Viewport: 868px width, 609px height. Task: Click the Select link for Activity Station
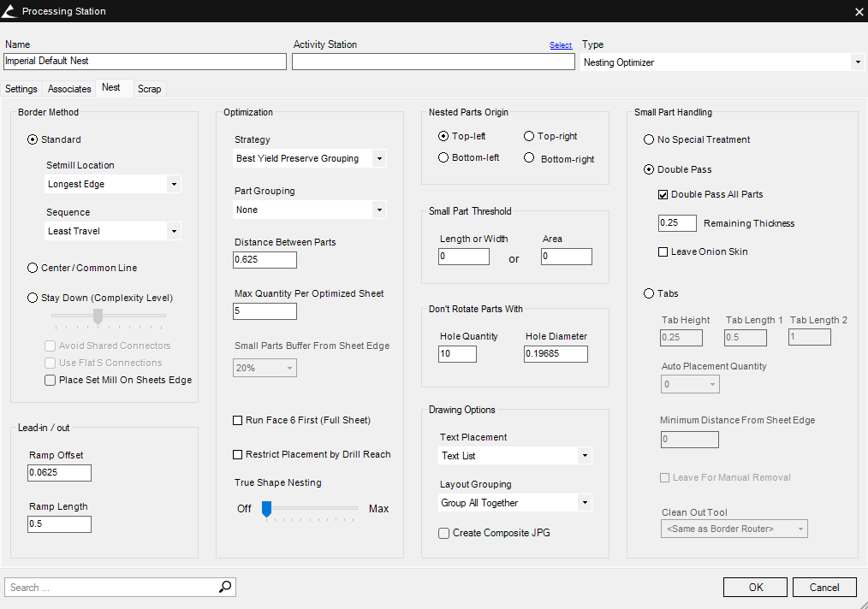pyautogui.click(x=561, y=45)
